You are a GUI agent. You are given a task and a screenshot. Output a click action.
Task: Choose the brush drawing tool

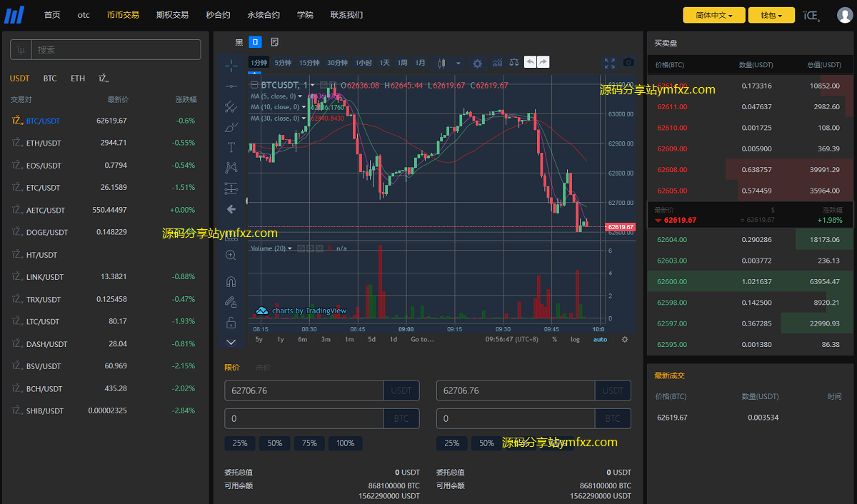point(231,127)
